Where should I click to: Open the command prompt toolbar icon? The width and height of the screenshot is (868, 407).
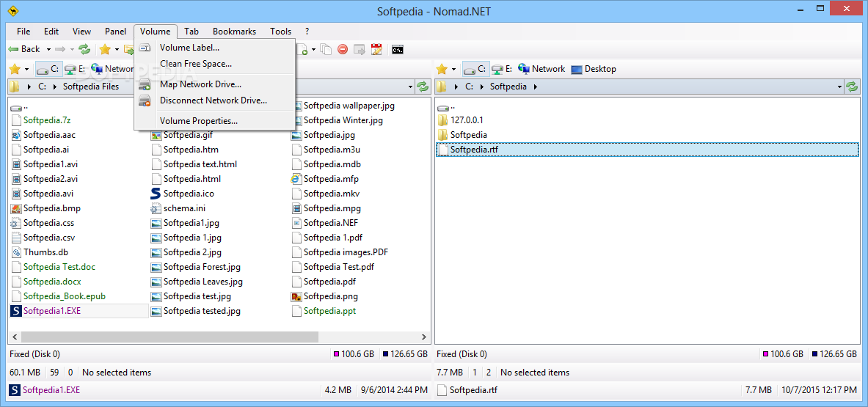pos(397,49)
